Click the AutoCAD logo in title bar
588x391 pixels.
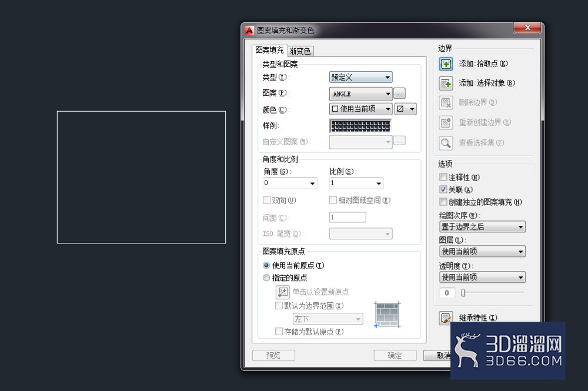[249, 31]
